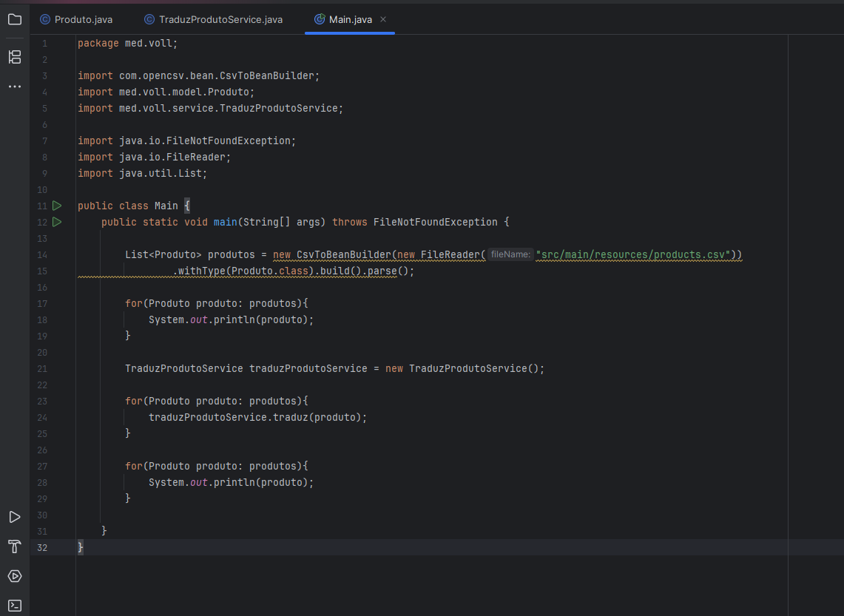Click the Main.java runnable class icon
The image size is (844, 616).
pos(320,19)
